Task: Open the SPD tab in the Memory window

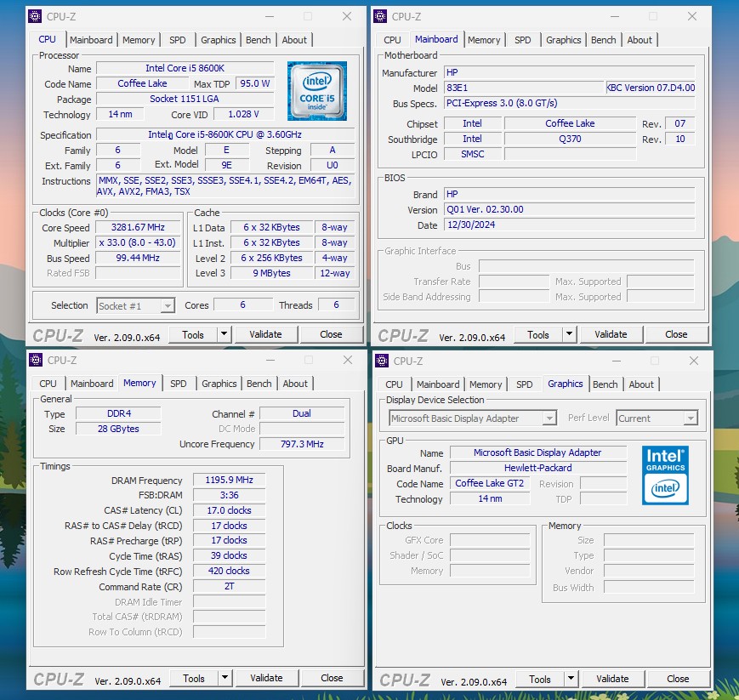Action: pos(178,384)
